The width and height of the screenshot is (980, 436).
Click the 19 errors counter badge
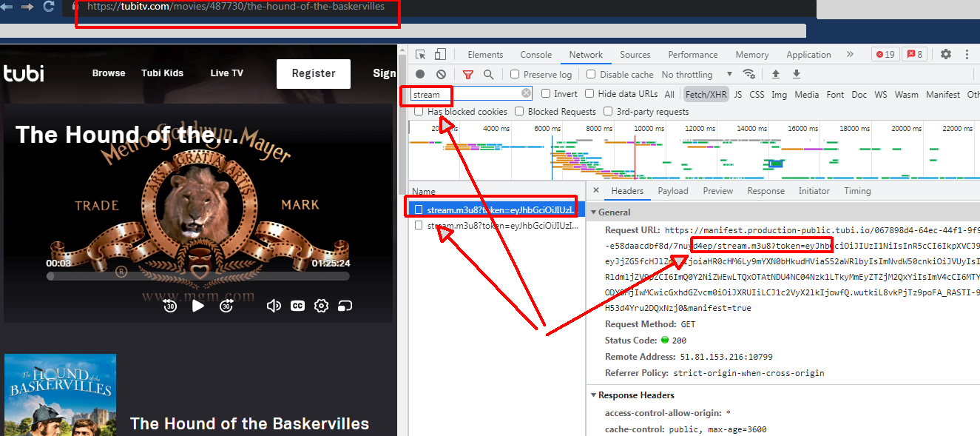(x=884, y=54)
